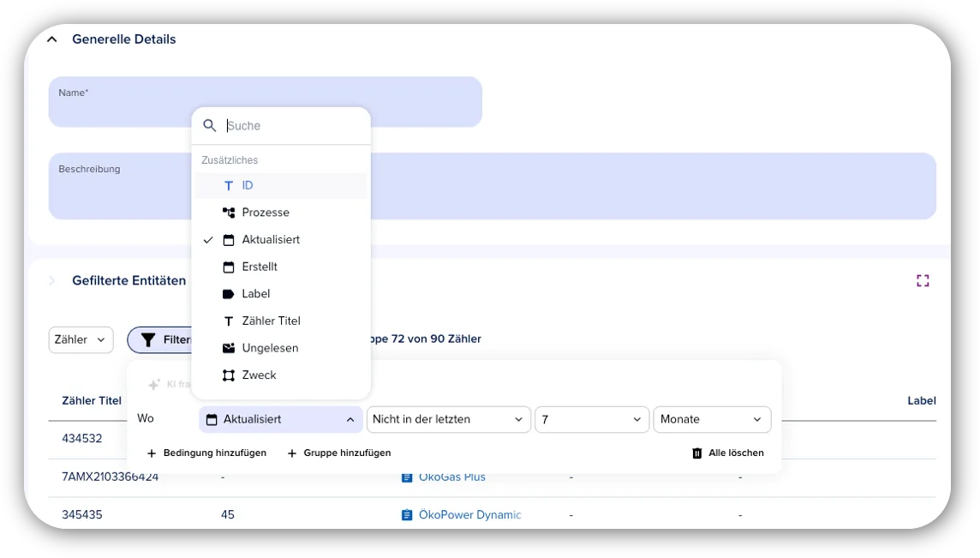Screen dimensions: 980x558
Task: Focus the Beschreibung text area
Action: [x=492, y=186]
